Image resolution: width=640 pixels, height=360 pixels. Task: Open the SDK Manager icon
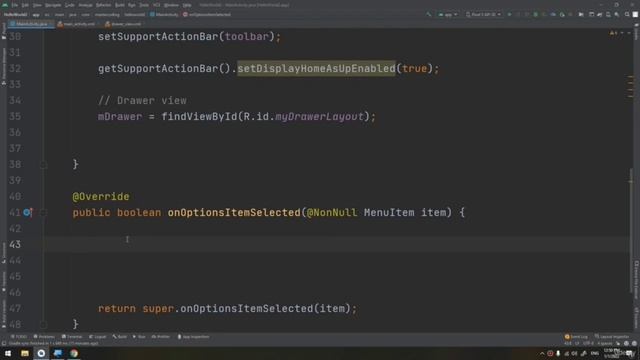tap(617, 14)
